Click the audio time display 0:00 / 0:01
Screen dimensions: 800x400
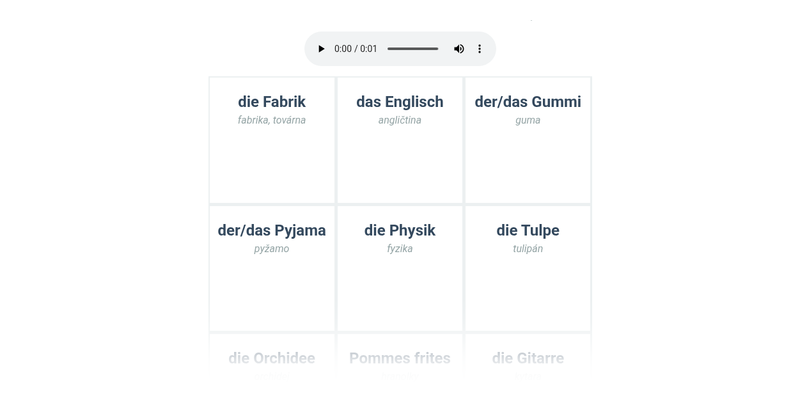356,49
